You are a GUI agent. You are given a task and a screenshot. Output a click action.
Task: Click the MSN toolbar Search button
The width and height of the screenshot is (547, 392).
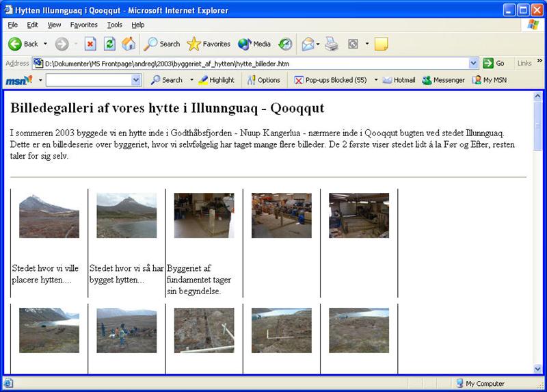tap(167, 80)
